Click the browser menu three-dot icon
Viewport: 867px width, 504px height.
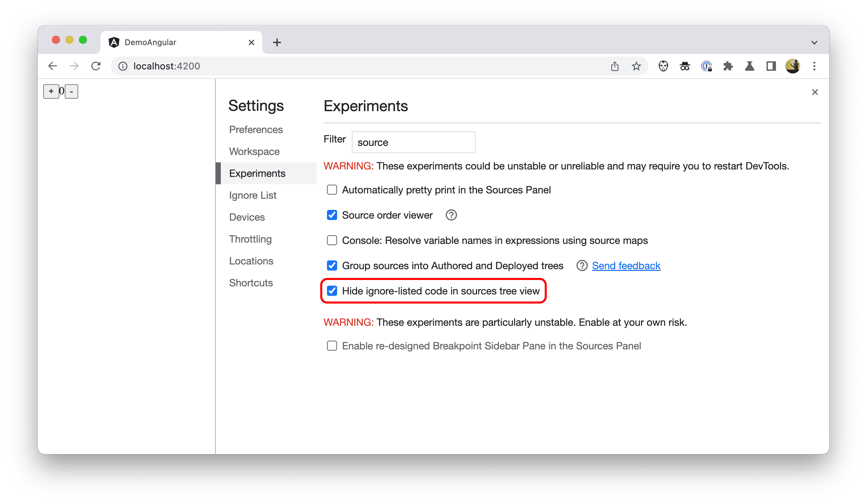815,66
